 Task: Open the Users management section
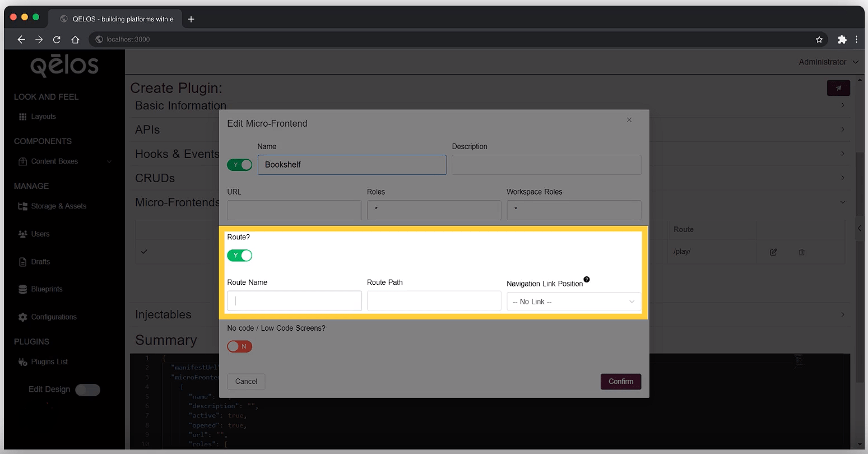coord(24,234)
